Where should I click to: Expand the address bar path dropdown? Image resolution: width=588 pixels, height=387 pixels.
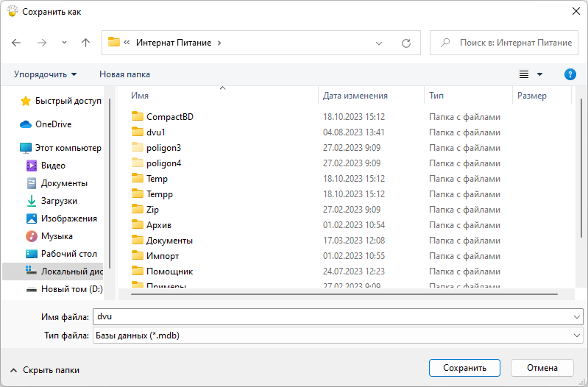click(x=379, y=43)
